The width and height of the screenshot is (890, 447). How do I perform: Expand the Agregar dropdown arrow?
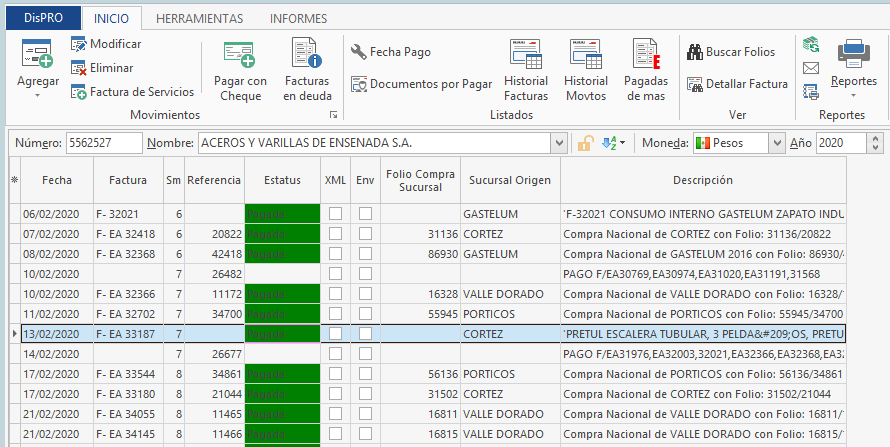[x=37, y=95]
